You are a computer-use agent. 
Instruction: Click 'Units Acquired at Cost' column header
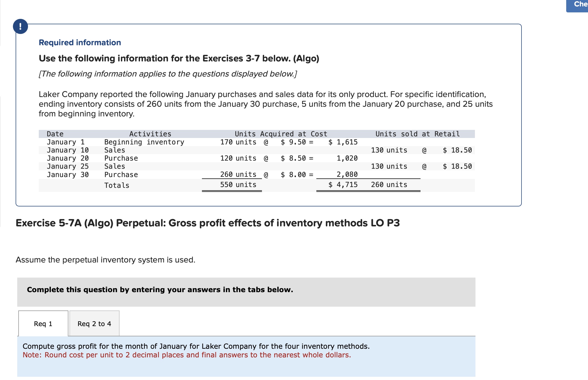[x=281, y=134]
